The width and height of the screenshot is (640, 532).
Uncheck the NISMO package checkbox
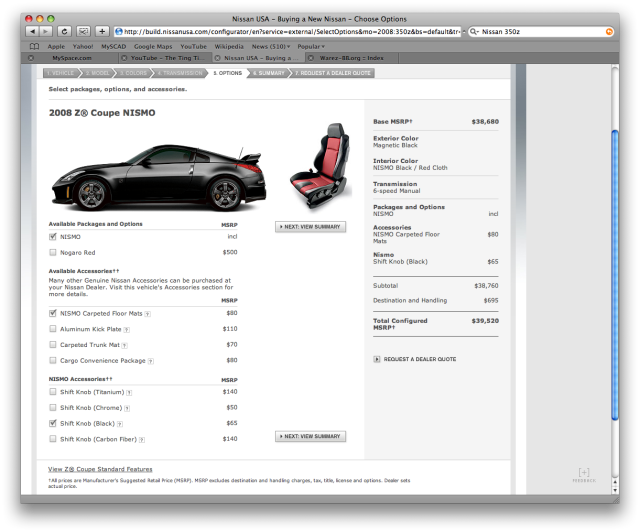pos(53,237)
